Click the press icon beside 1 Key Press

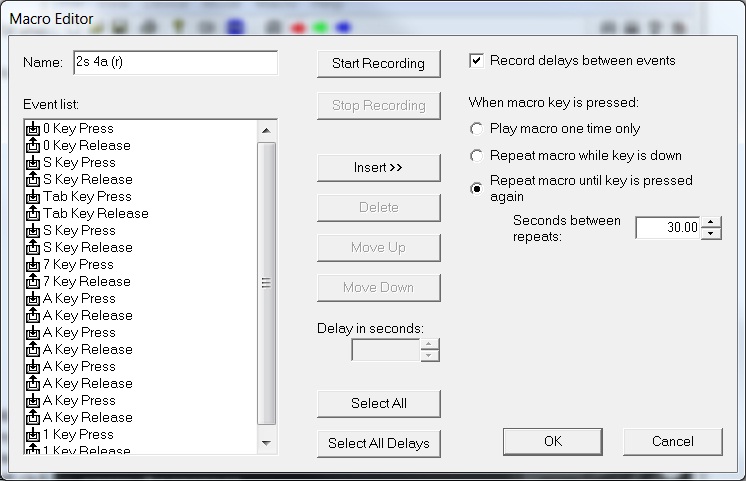pos(33,434)
